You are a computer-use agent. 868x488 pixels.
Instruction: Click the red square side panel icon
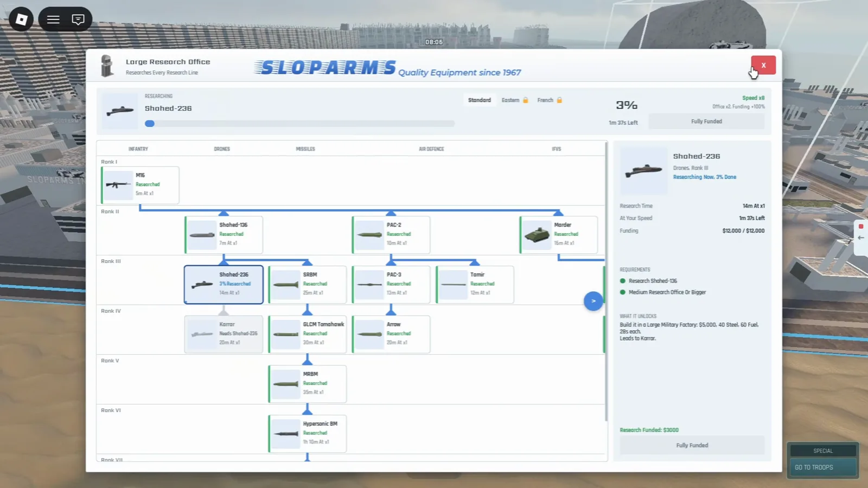(x=861, y=226)
